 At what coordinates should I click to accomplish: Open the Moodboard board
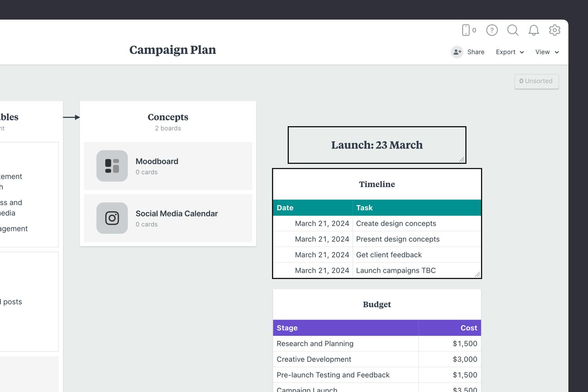[157, 161]
